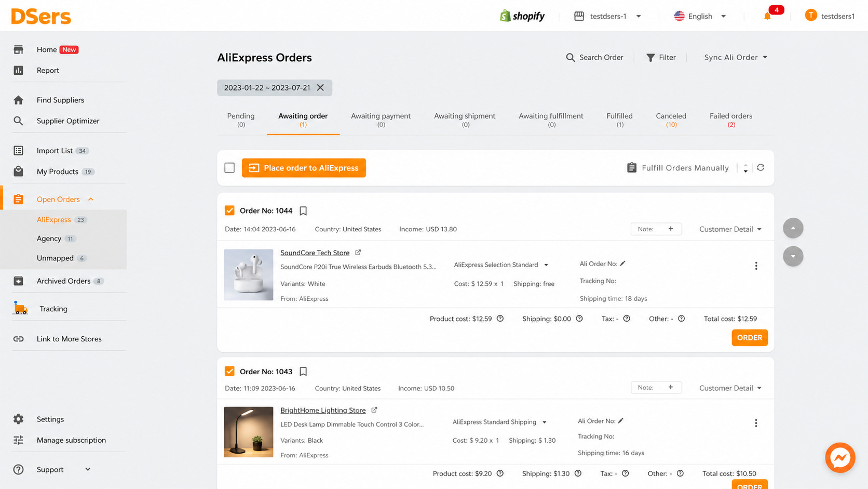This screenshot has height=489, width=868.
Task: Bookmark order 1043 with the flag icon
Action: point(304,372)
